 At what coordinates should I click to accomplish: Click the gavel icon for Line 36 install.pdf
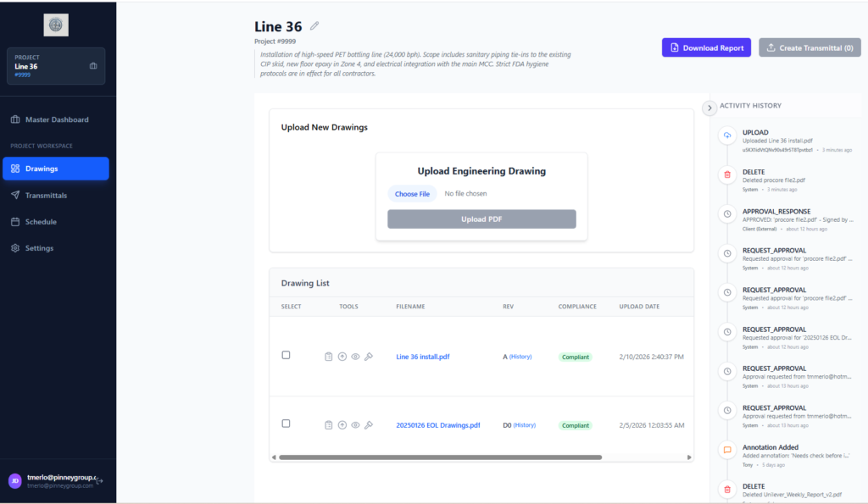pos(369,357)
